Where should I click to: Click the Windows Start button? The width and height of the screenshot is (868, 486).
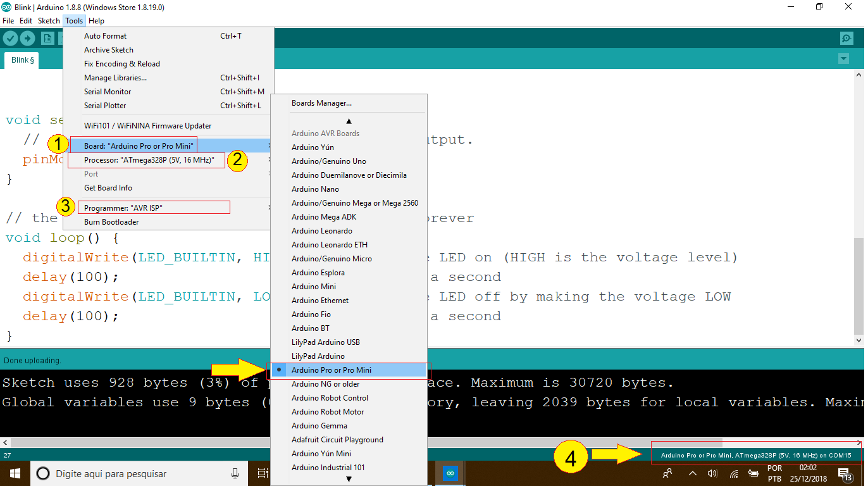pos(15,473)
